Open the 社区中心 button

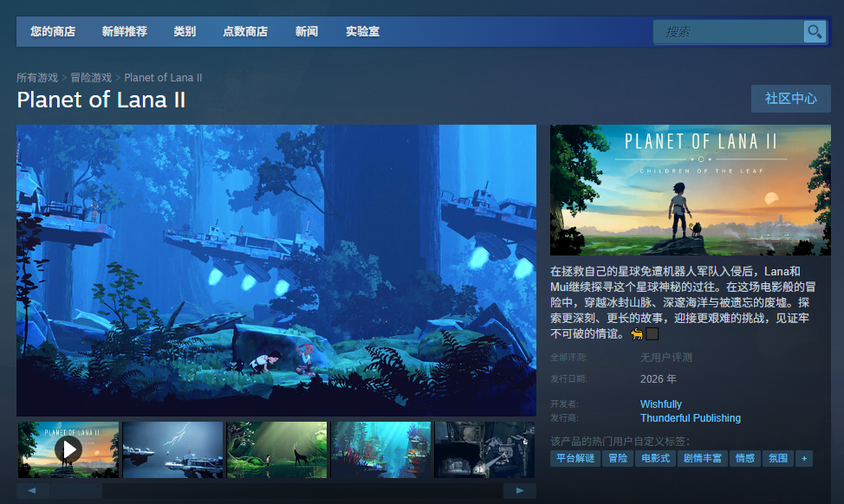[x=791, y=99]
